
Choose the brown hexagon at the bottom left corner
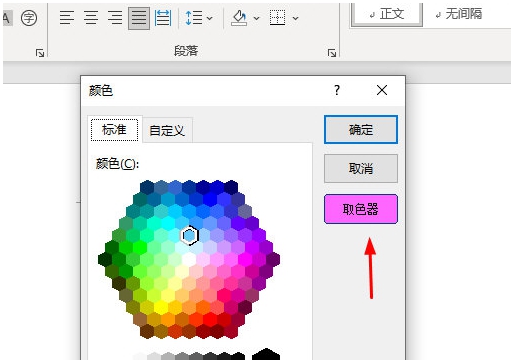pyautogui.click(x=147, y=331)
